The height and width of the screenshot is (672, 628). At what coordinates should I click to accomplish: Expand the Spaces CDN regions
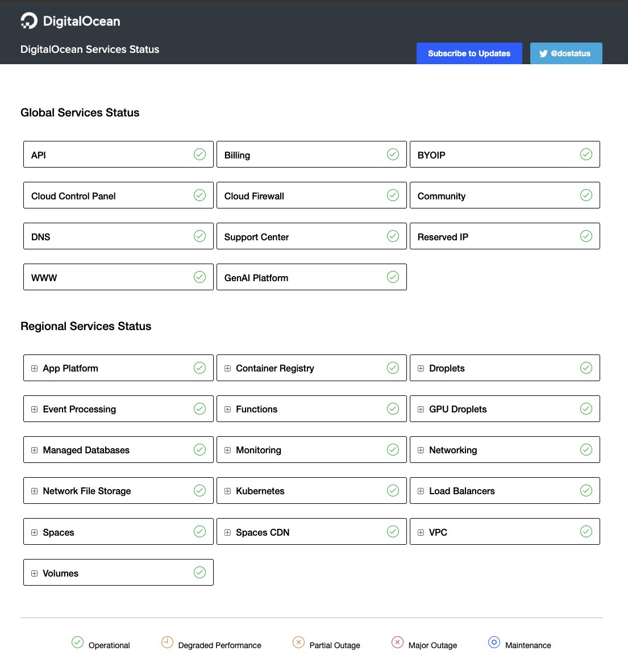click(x=228, y=533)
